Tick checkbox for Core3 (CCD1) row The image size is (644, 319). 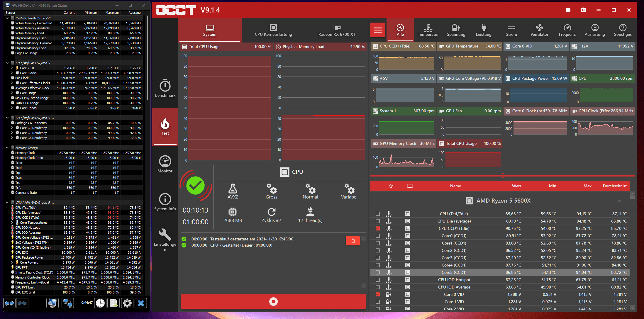[378, 258]
